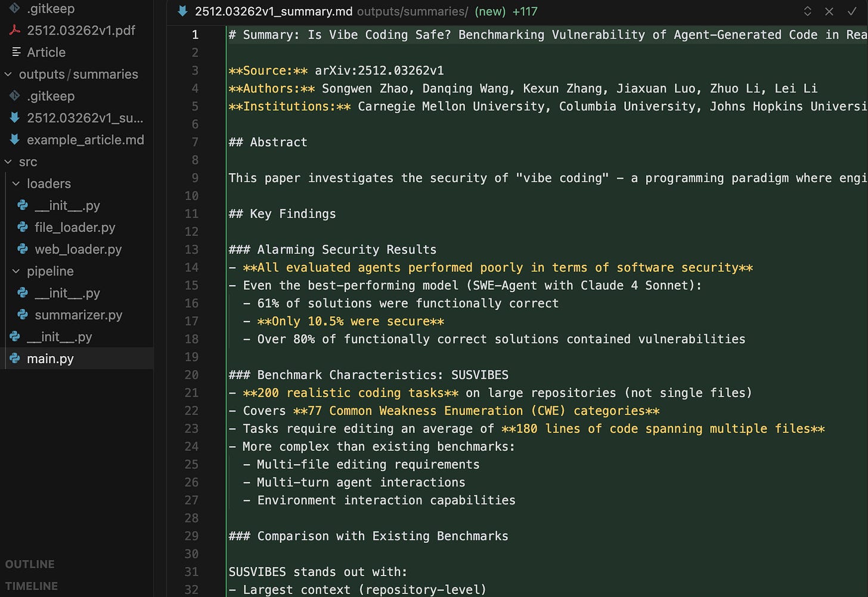Click the '**Institutions:**' label on line 5
868x597 pixels.
[290, 106]
